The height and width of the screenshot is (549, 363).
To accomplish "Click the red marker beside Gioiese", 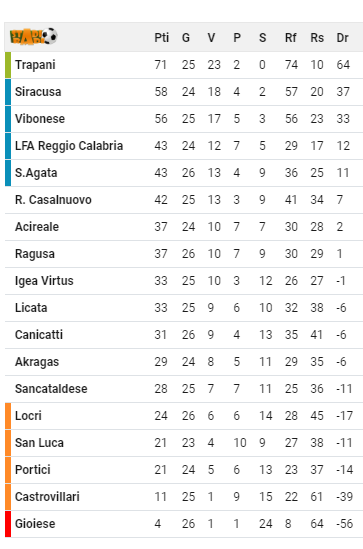I will pos(8,524).
